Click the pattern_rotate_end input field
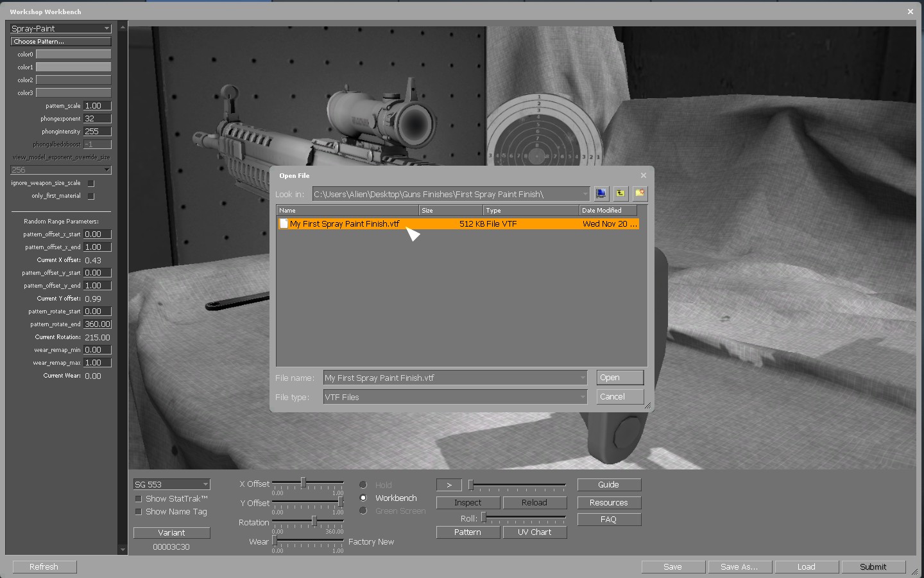This screenshot has width=924, height=578. coord(98,324)
